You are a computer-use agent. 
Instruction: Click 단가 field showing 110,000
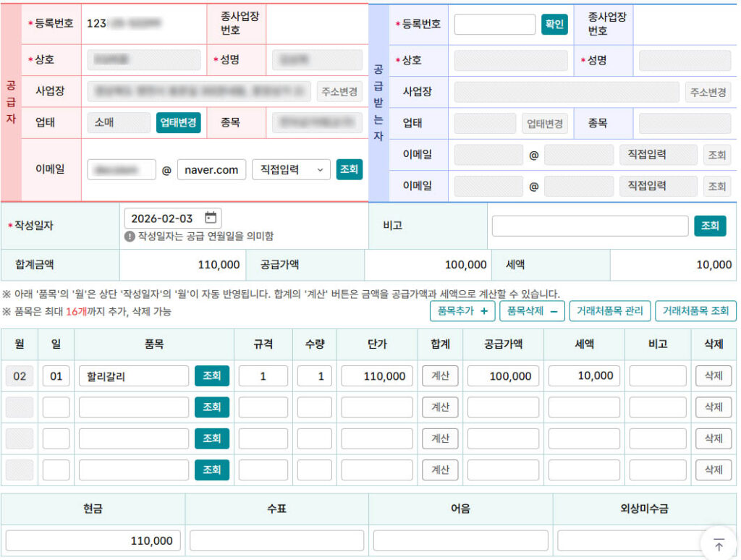pos(377,376)
